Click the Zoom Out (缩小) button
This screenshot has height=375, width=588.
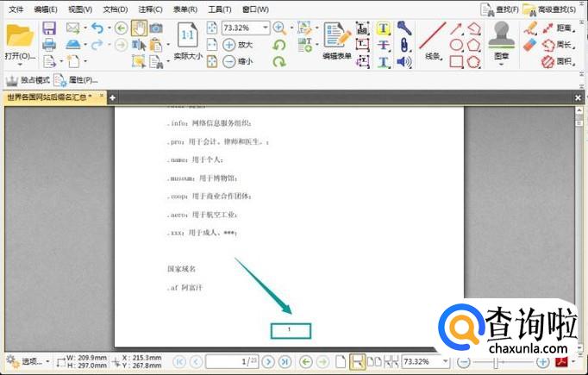click(238, 61)
